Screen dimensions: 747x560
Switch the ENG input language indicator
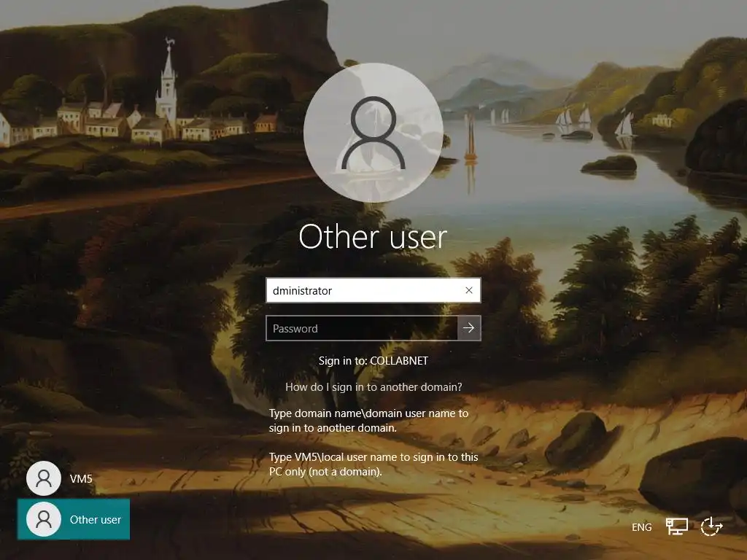point(641,527)
